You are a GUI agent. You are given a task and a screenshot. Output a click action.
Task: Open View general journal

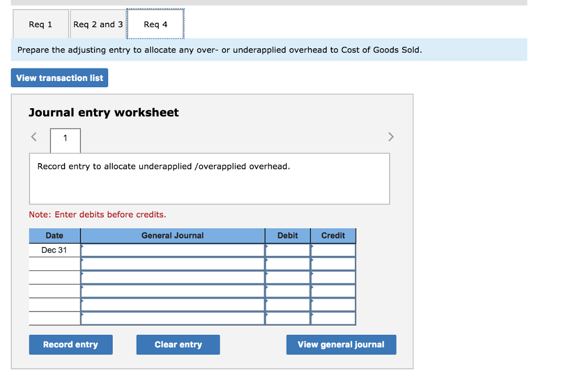coord(341,344)
